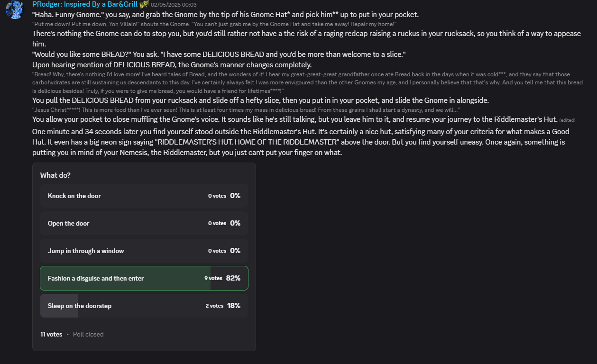The image size is (597, 364).
Task: Click the '0 votes' count on Knock option
Action: tap(217, 196)
